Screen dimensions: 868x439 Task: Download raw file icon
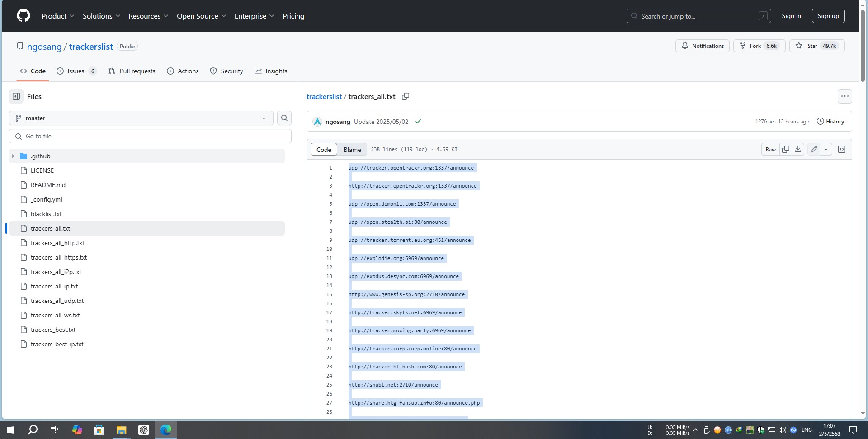[798, 149]
